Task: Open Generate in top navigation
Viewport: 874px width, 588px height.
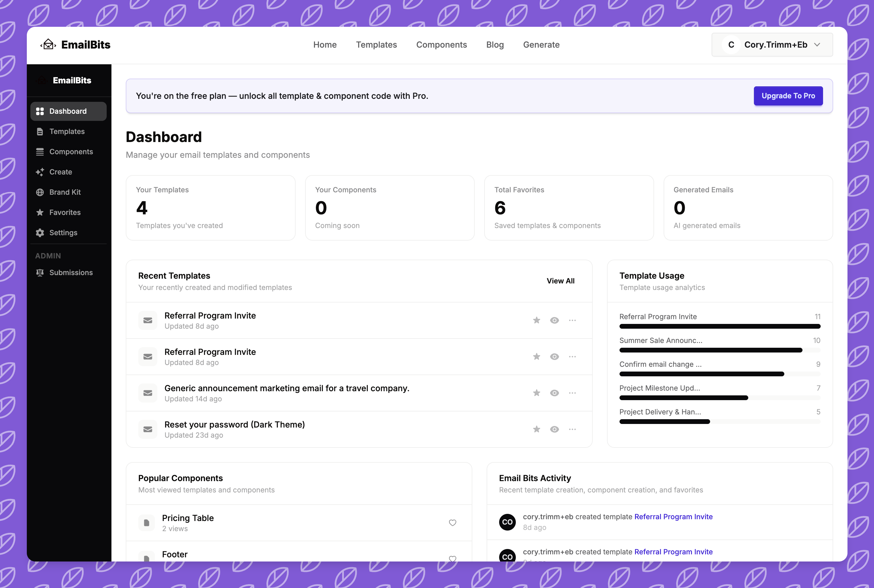Action: [541, 45]
